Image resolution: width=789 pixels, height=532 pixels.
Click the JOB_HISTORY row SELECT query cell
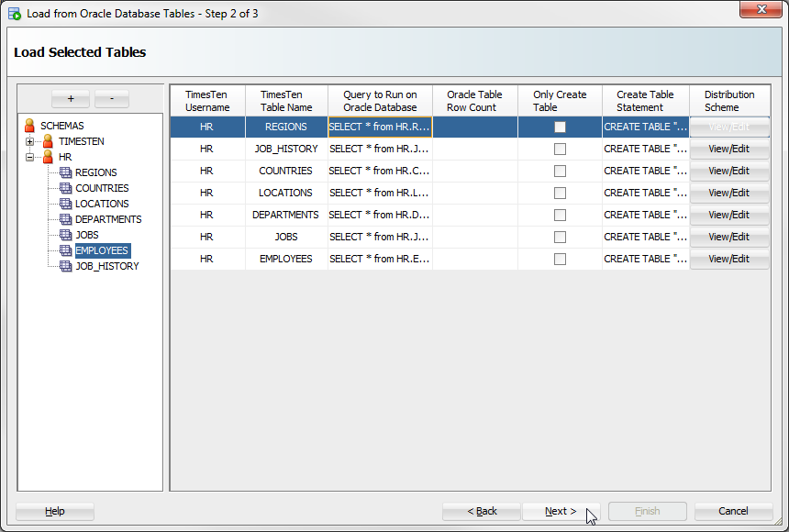tap(380, 149)
